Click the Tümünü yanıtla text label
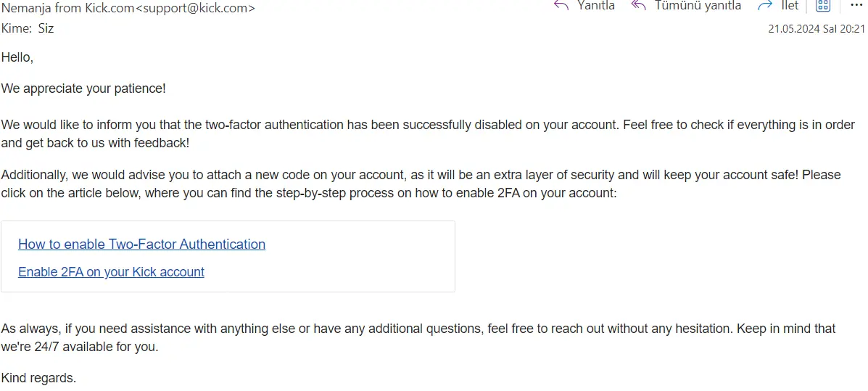 698,6
